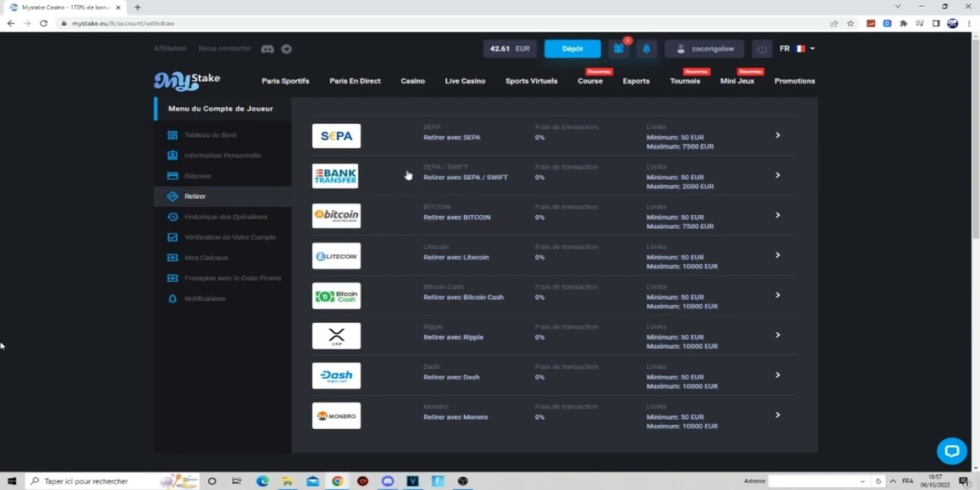Open the Telegram icon link in the header
The width and height of the screenshot is (980, 490).
(x=286, y=49)
